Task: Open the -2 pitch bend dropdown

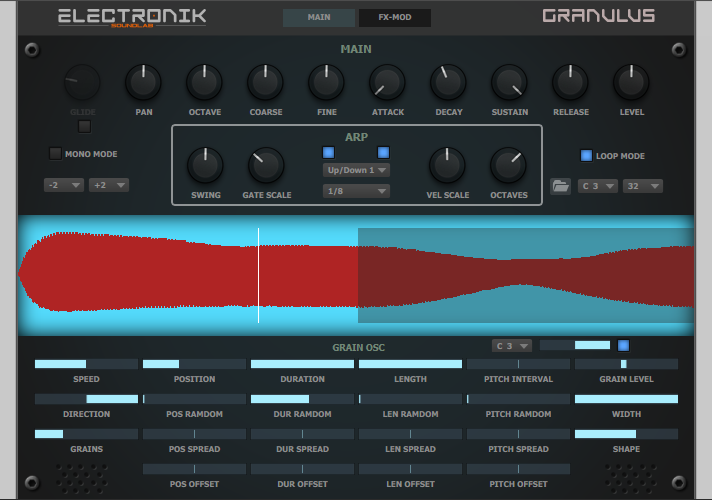Action: click(64, 185)
